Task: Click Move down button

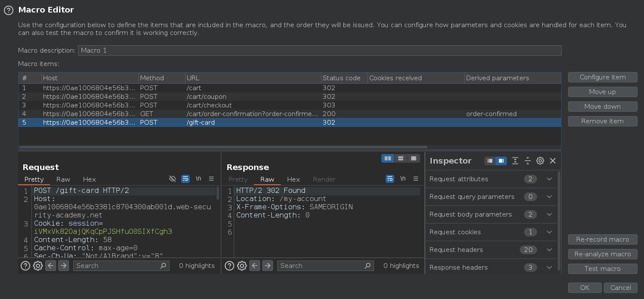Action: pyautogui.click(x=603, y=107)
